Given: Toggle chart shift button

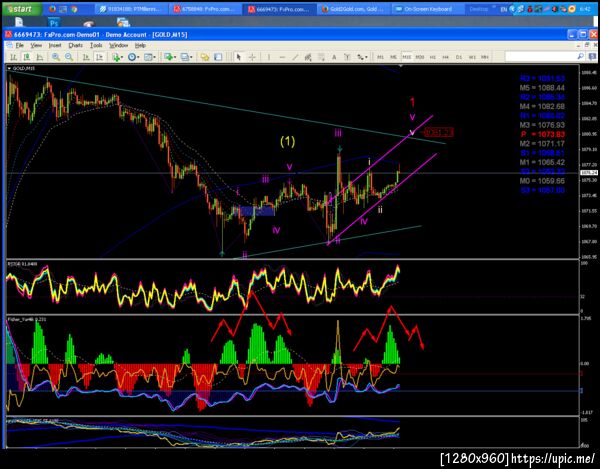Looking at the screenshot, I should pyautogui.click(x=99, y=57).
